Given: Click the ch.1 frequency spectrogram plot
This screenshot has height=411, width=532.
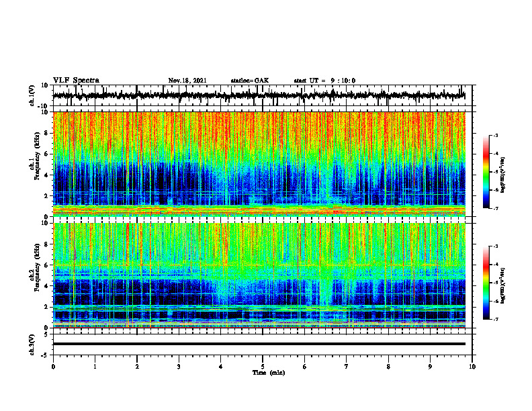Looking at the screenshot, I should [259, 164].
